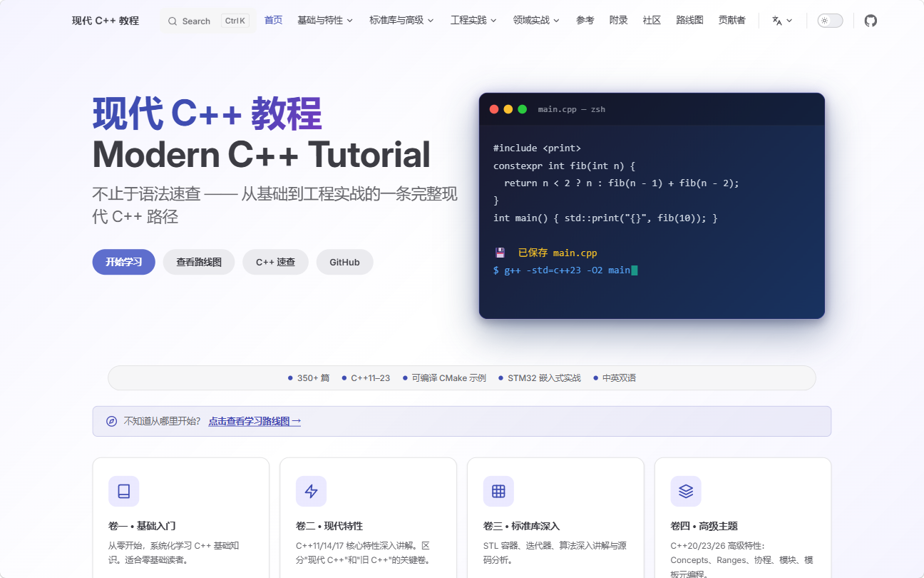Open the 附录 nav item
The height and width of the screenshot is (578, 924).
pos(618,21)
